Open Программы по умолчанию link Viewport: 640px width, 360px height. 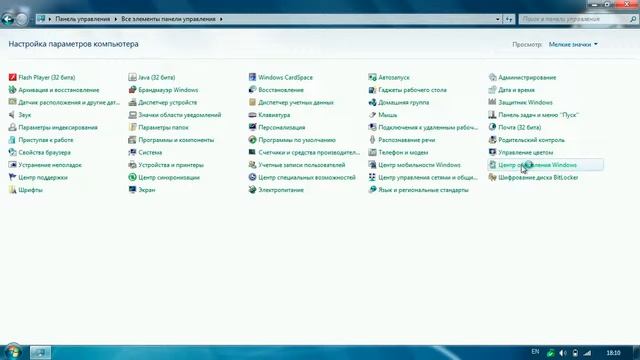coord(297,140)
